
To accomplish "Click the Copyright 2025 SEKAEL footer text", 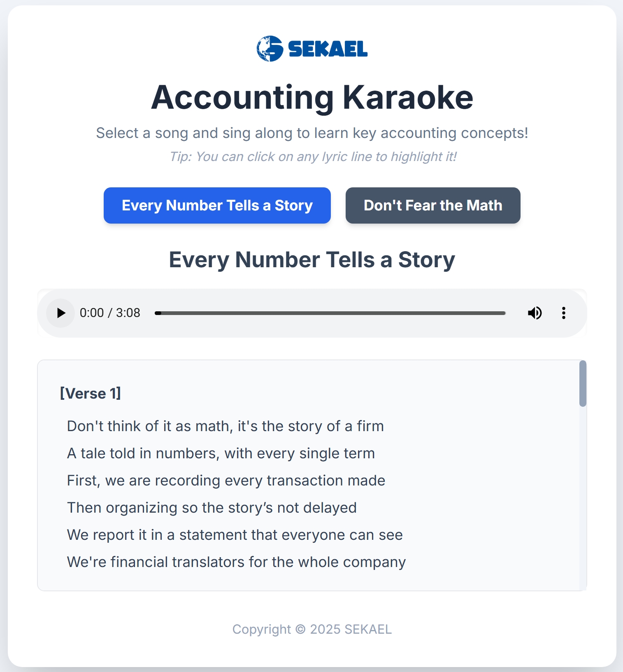I will [x=312, y=629].
